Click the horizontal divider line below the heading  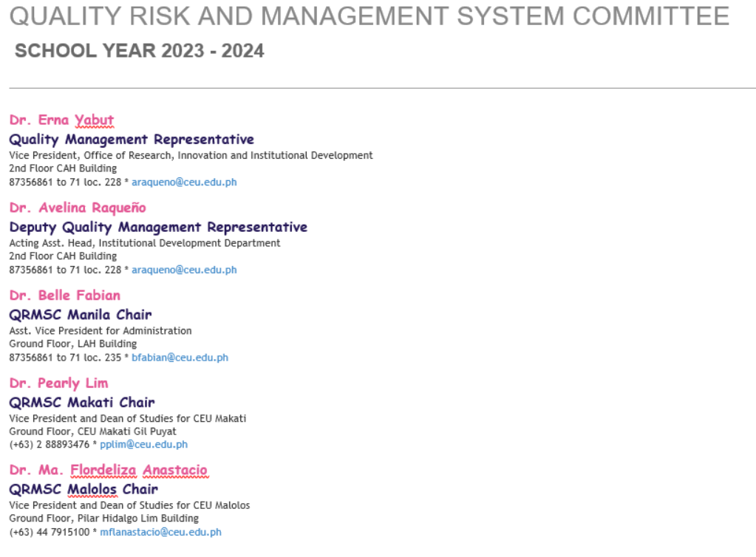click(x=382, y=88)
